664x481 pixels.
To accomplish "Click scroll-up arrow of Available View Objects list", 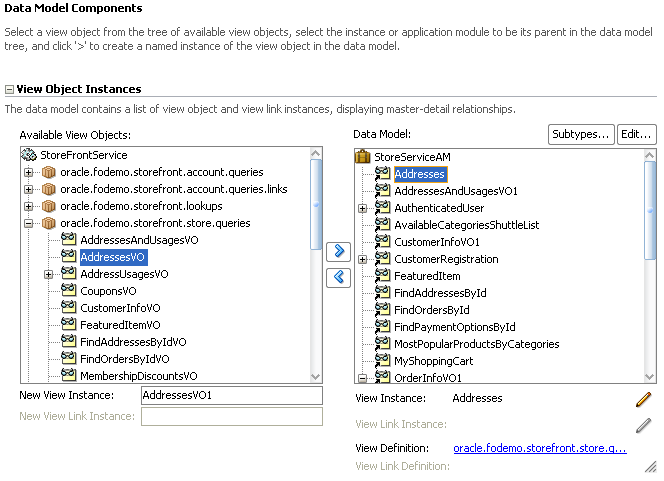I will (x=316, y=154).
